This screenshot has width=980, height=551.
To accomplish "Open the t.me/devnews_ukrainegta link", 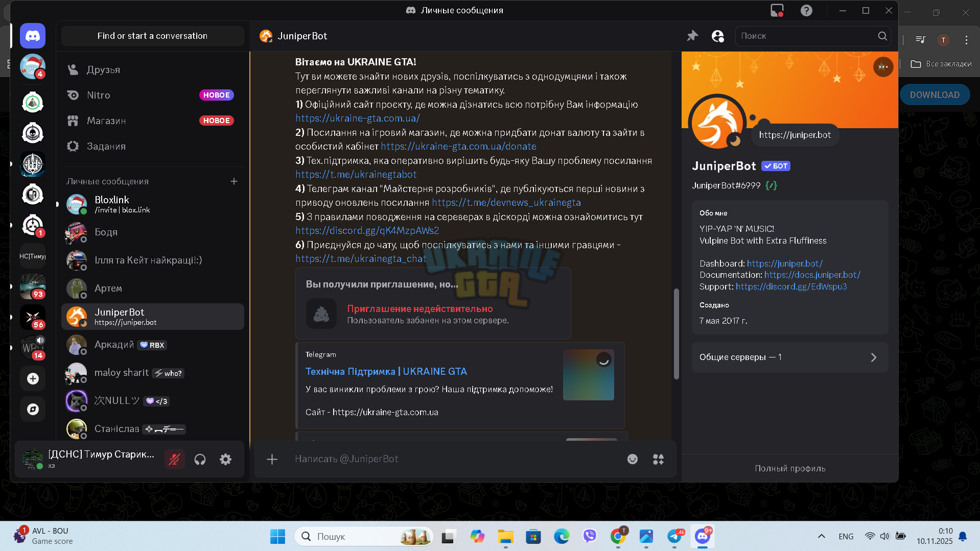I will (506, 203).
